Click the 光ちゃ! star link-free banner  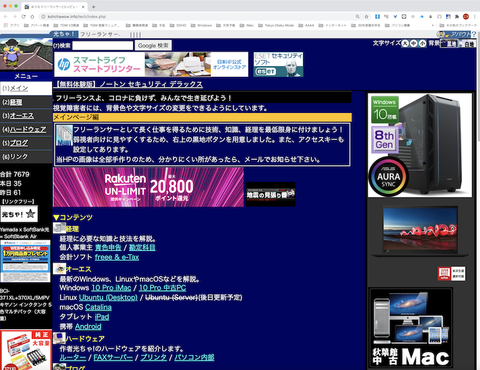[x=19, y=214]
